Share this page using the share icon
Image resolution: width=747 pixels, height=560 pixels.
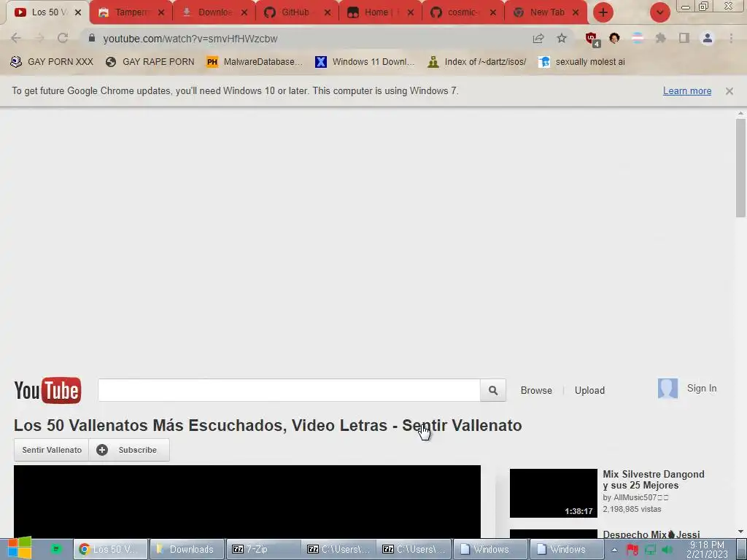(x=538, y=38)
